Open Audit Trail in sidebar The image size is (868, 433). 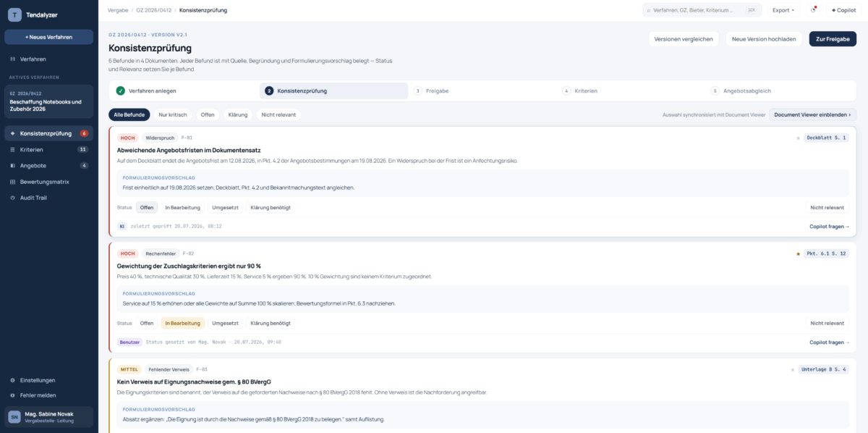tap(48, 197)
